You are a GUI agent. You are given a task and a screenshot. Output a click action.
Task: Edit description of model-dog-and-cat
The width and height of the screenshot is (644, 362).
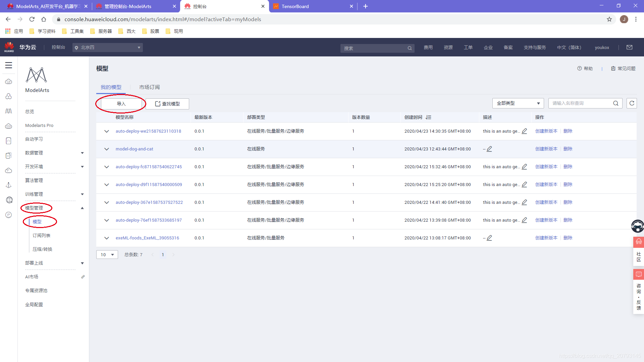coord(489,149)
